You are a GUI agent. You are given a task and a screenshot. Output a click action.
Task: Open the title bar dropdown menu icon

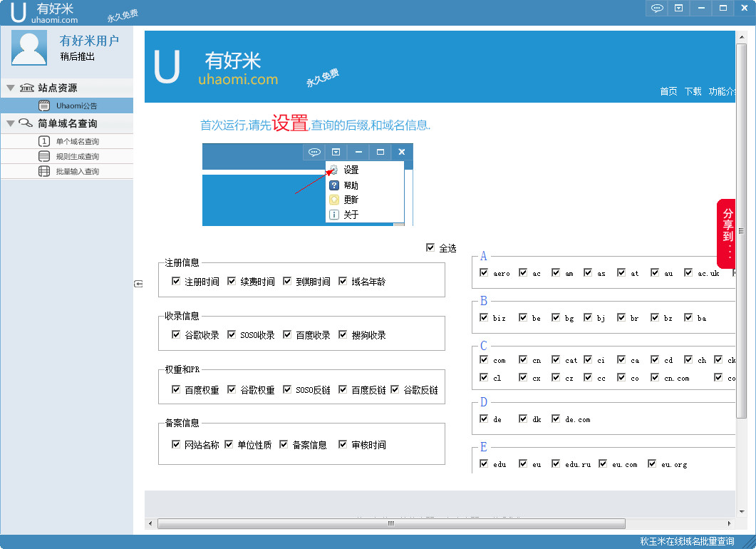click(x=678, y=9)
